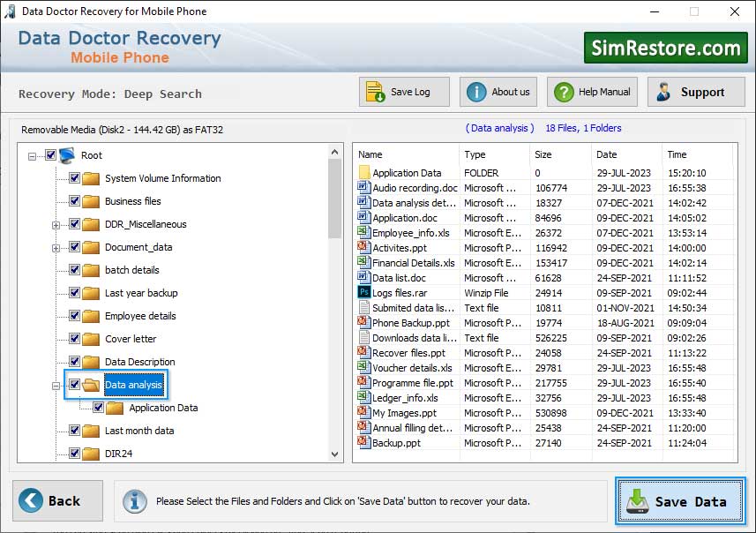Image resolution: width=756 pixels, height=533 pixels.
Task: Sort file list by Date column
Action: (626, 154)
